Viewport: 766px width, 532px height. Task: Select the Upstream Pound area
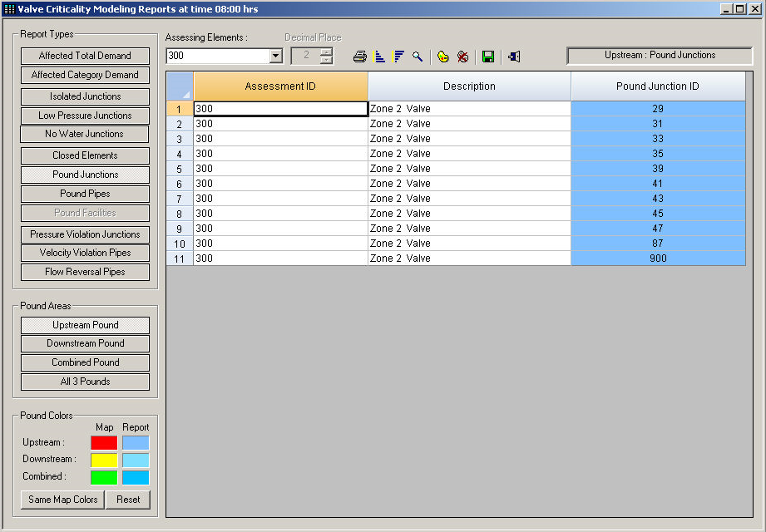[x=85, y=325]
